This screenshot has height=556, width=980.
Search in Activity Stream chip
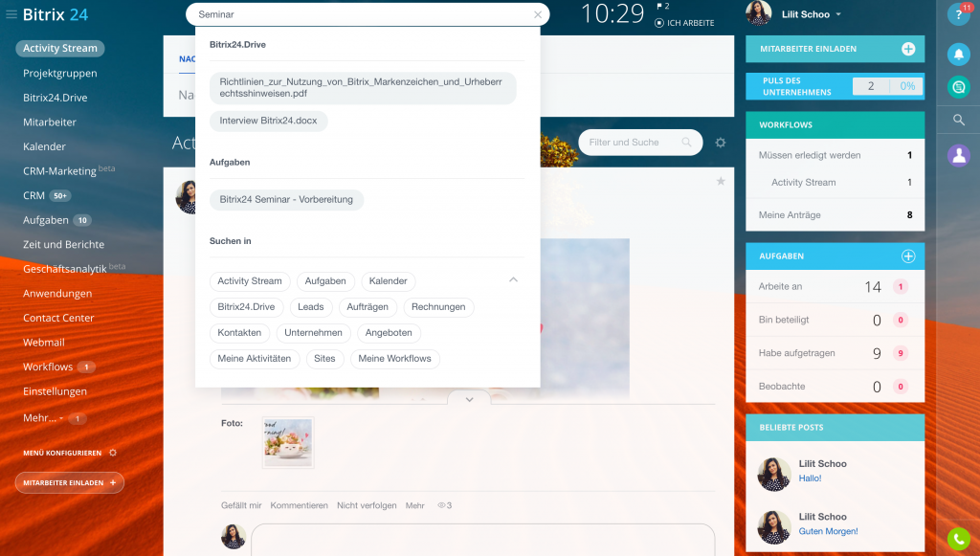pos(250,281)
